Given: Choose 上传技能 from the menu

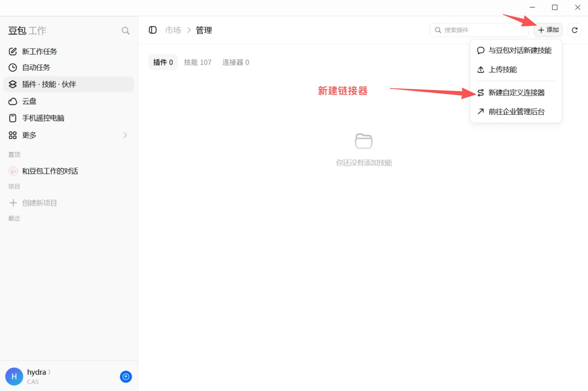Looking at the screenshot, I should 516,70.
